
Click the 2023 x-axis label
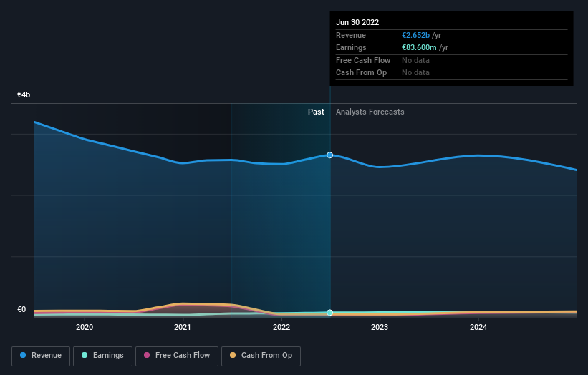coord(380,327)
